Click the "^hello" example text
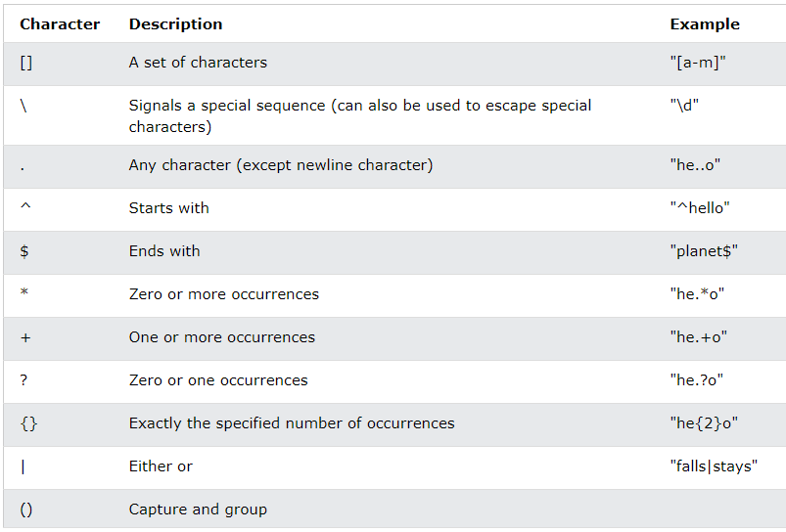This screenshot has width=786, height=532. pyautogui.click(x=700, y=208)
